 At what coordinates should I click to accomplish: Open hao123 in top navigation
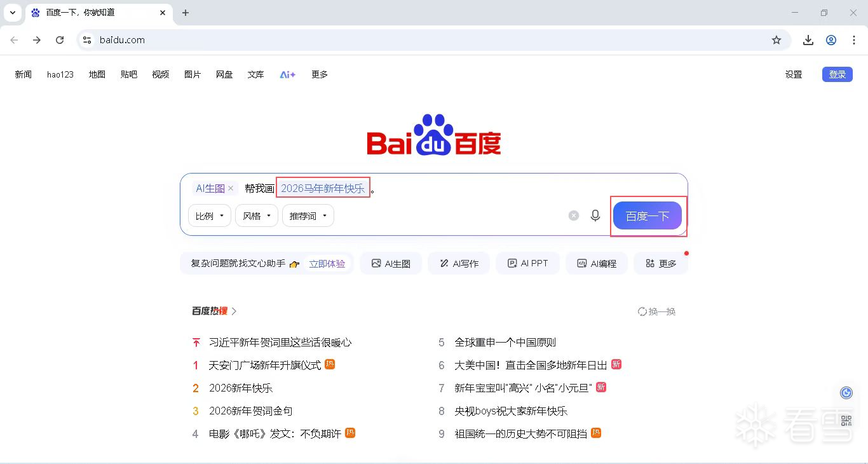60,74
